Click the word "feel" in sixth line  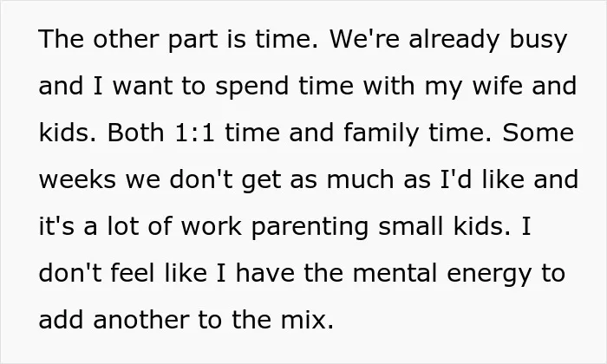[x=133, y=273]
